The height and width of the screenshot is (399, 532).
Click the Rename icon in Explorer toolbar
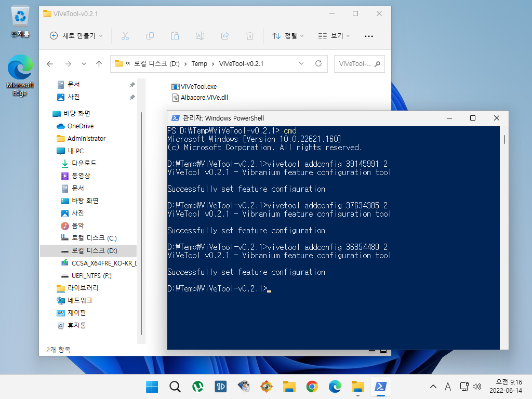200,36
